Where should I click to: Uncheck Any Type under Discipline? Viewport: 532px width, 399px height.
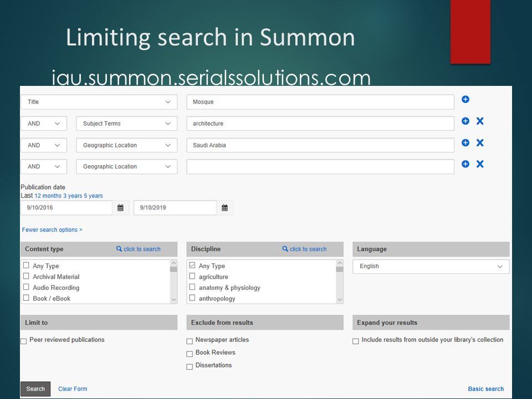192,265
